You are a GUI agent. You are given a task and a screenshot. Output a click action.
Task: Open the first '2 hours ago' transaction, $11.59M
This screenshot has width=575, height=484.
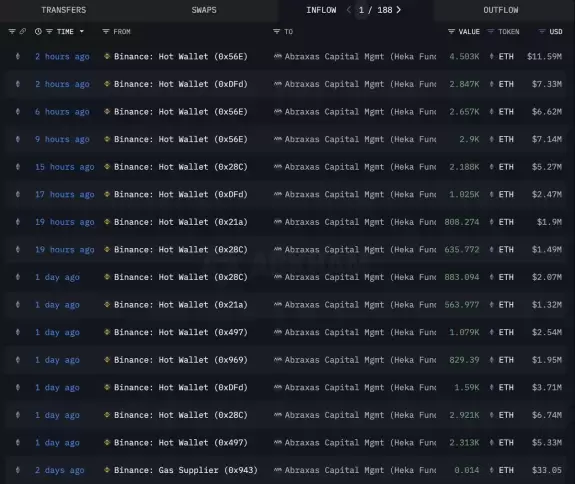tap(62, 56)
